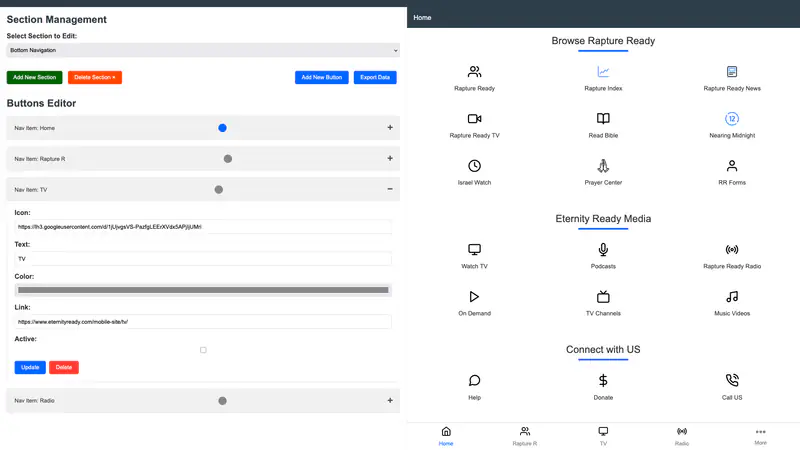Open the Rapture Index chart icon
Image resolution: width=800 pixels, height=450 pixels.
603,72
